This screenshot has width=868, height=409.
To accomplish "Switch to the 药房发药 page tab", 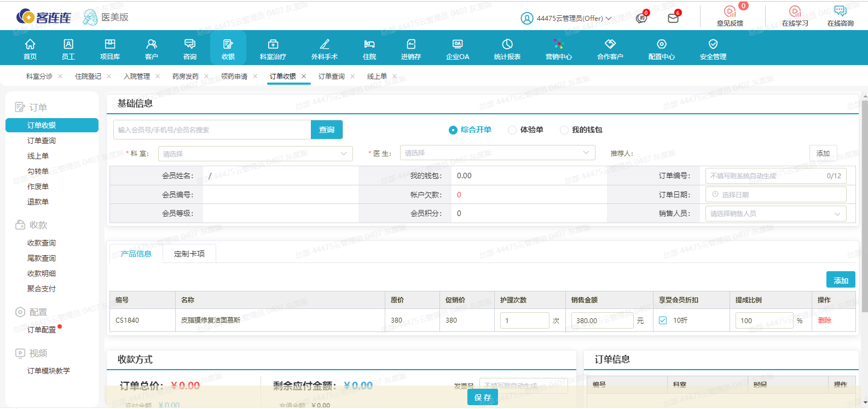I will (186, 77).
